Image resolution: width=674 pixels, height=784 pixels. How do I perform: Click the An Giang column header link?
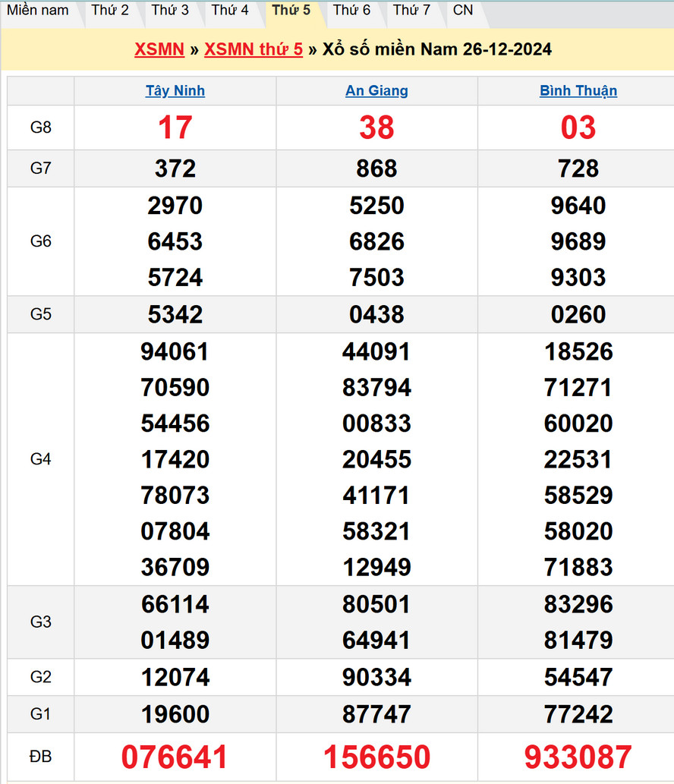(376, 91)
